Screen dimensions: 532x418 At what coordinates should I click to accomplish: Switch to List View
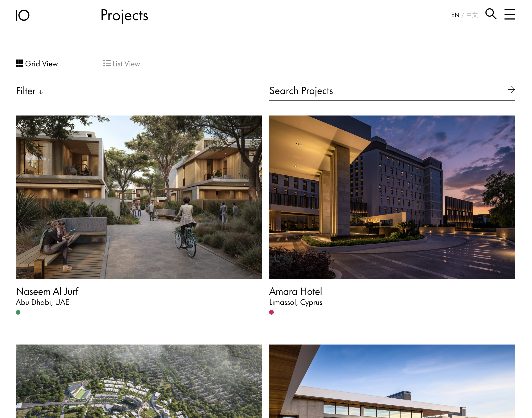click(122, 63)
